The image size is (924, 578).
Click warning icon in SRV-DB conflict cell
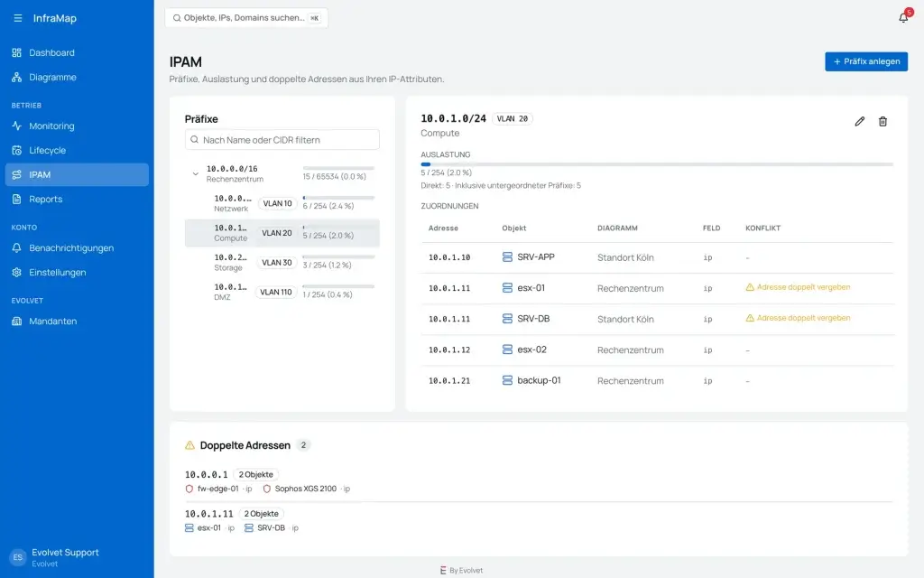click(750, 318)
